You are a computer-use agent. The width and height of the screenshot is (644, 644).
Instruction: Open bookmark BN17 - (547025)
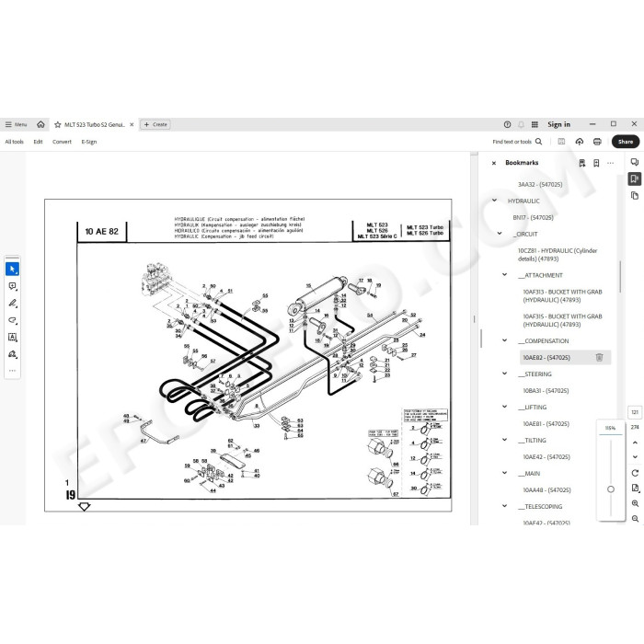[533, 217]
